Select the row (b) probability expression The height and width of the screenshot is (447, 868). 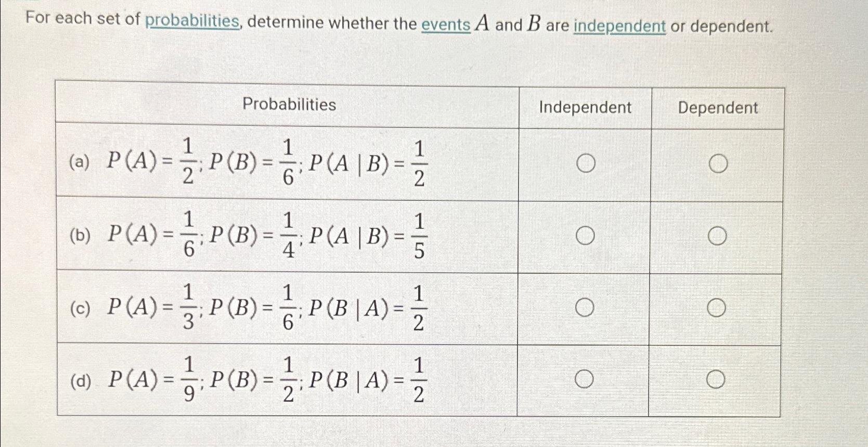[x=265, y=235]
